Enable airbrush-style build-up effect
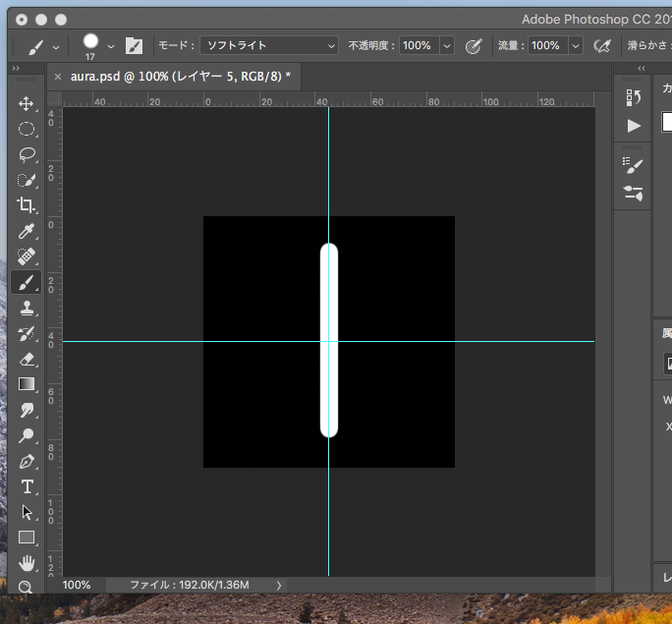 coord(601,45)
